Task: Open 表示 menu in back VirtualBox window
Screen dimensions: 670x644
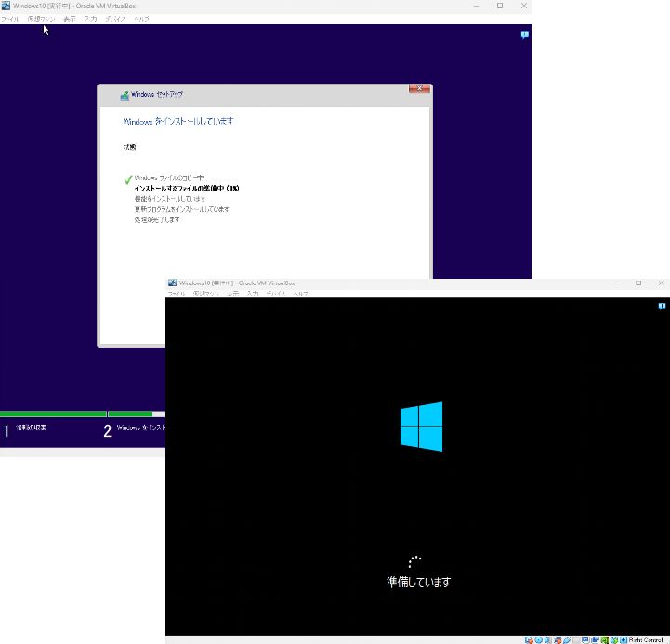Action: tap(69, 20)
